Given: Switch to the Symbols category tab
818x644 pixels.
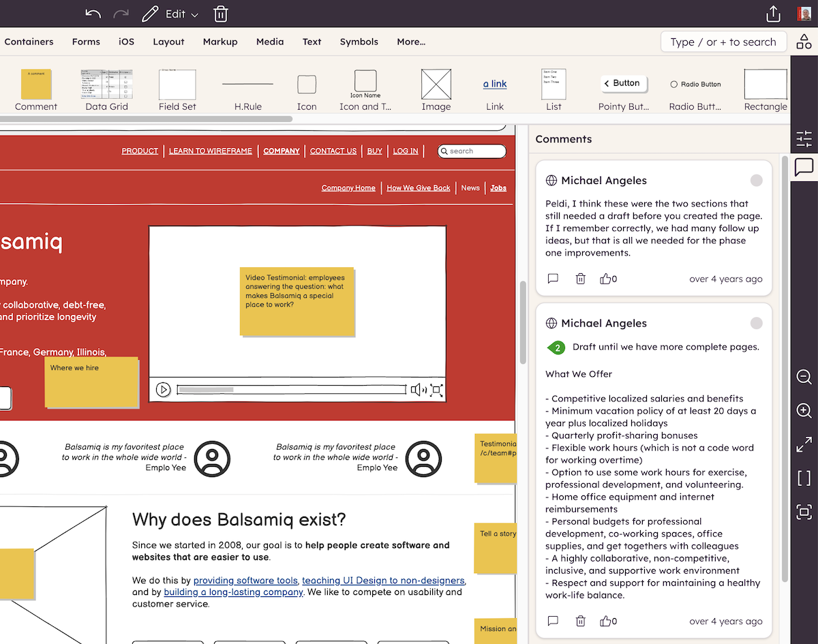Looking at the screenshot, I should click(x=359, y=42).
